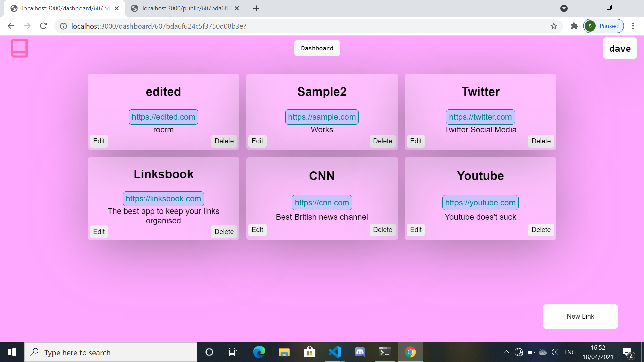Edit the Youtube link card
644x362 pixels.
[x=416, y=230]
